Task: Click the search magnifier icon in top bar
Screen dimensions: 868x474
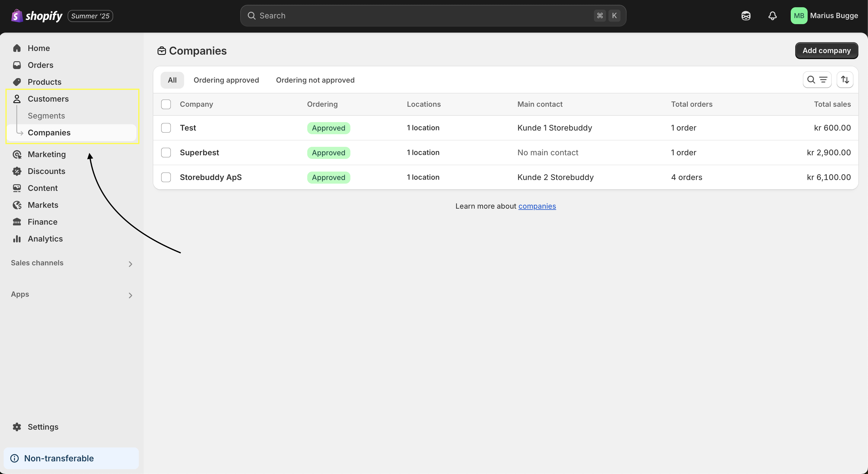Action: coord(251,16)
